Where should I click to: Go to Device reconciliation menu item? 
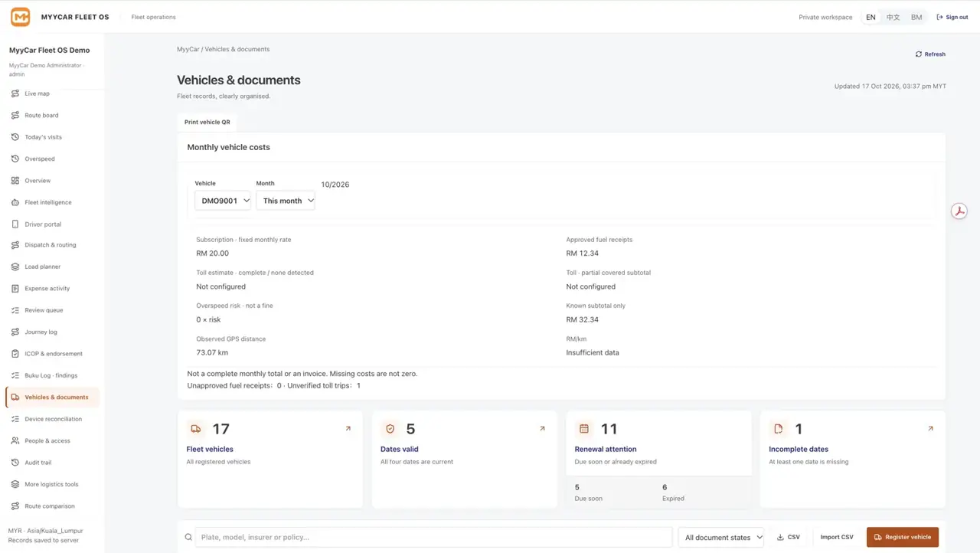point(52,419)
